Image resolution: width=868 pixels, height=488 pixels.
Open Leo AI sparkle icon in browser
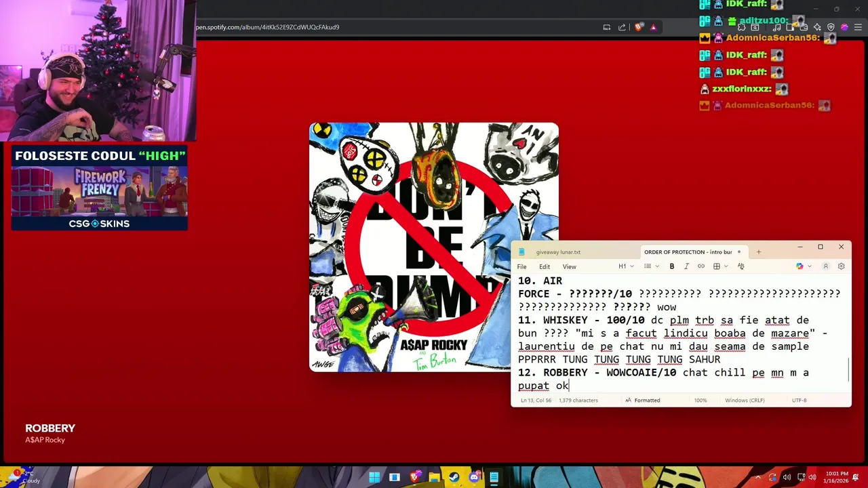(x=817, y=28)
